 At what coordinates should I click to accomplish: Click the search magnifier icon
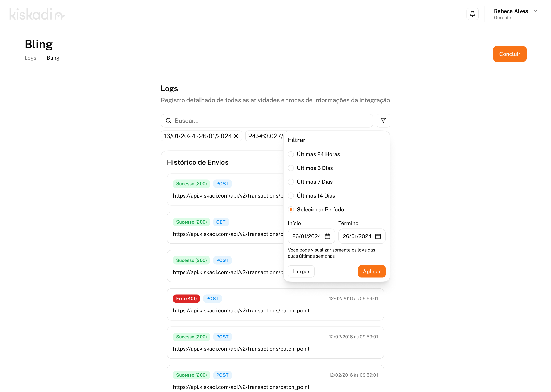[x=168, y=121]
